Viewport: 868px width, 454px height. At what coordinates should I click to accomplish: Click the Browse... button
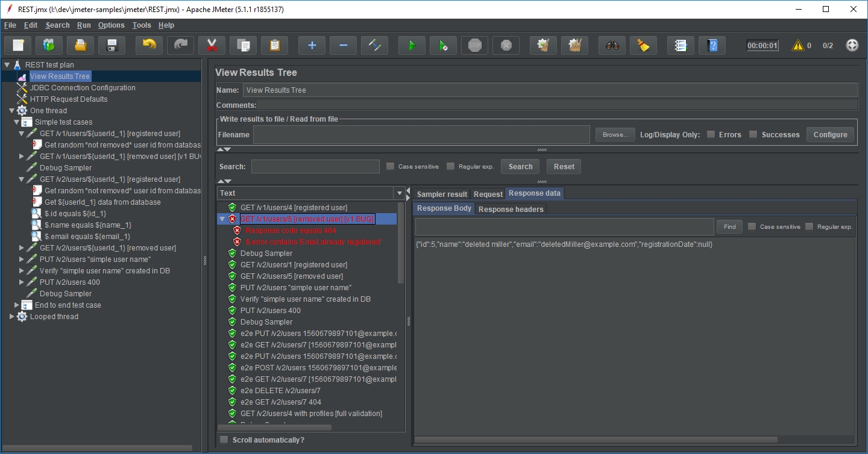point(615,134)
